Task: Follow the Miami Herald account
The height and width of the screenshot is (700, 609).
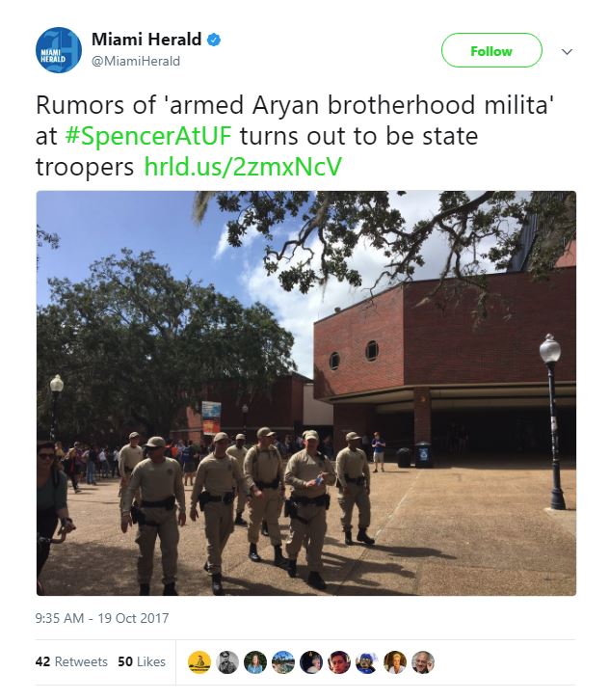Action: (491, 50)
